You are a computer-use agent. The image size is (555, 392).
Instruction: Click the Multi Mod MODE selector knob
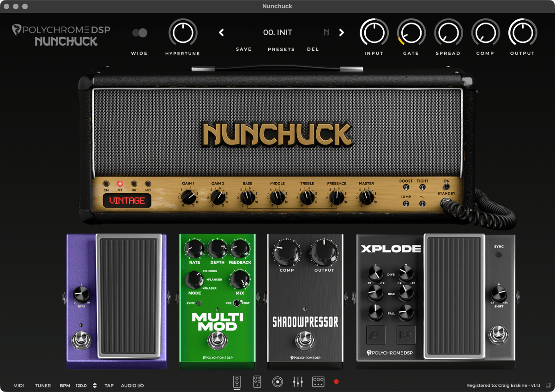tap(194, 279)
